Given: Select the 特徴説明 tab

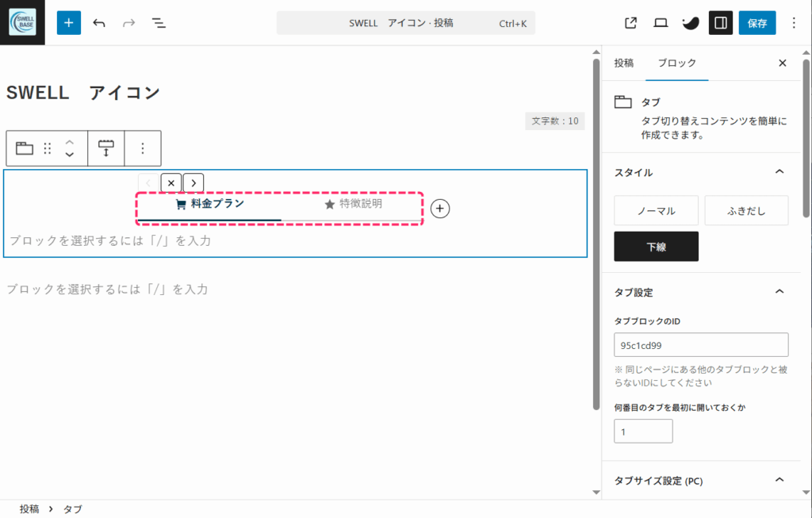Looking at the screenshot, I should pyautogui.click(x=353, y=205).
